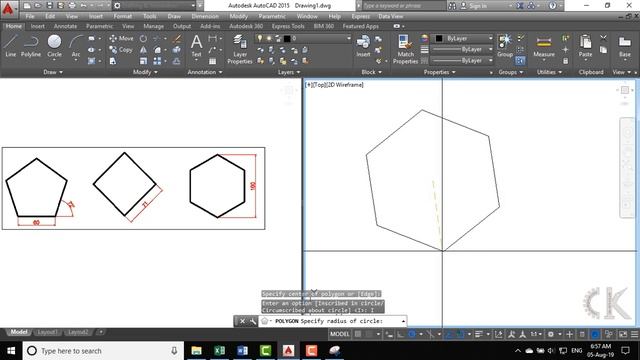Click the Array tool icon

(x=157, y=61)
